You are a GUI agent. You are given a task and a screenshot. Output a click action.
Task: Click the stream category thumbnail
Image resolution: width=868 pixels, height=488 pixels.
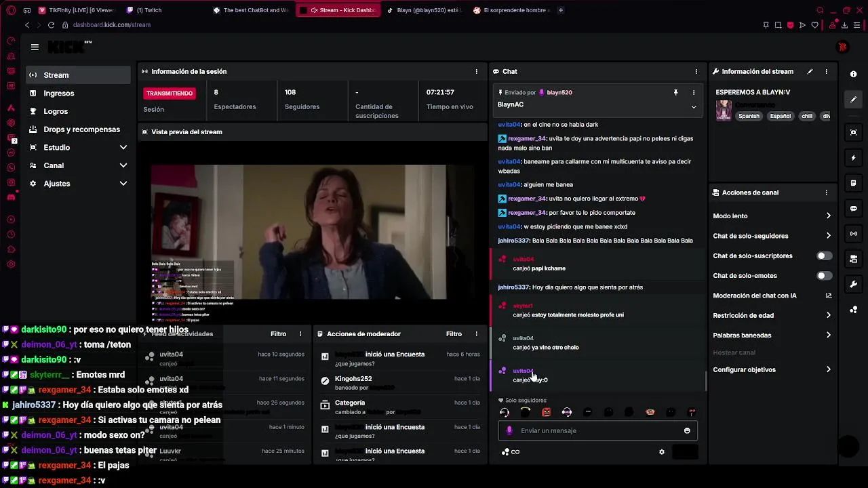pyautogui.click(x=724, y=110)
